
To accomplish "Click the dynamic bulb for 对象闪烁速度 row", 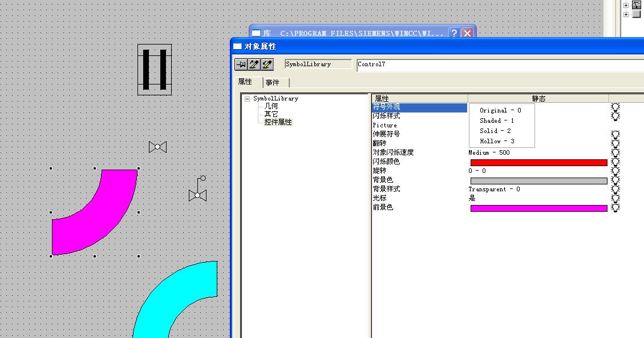I will (615, 152).
